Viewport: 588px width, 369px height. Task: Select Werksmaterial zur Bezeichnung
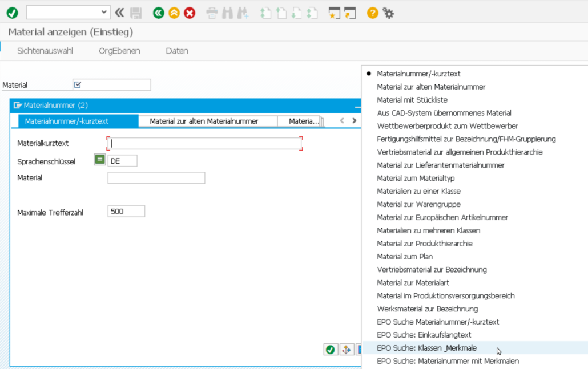(x=427, y=309)
